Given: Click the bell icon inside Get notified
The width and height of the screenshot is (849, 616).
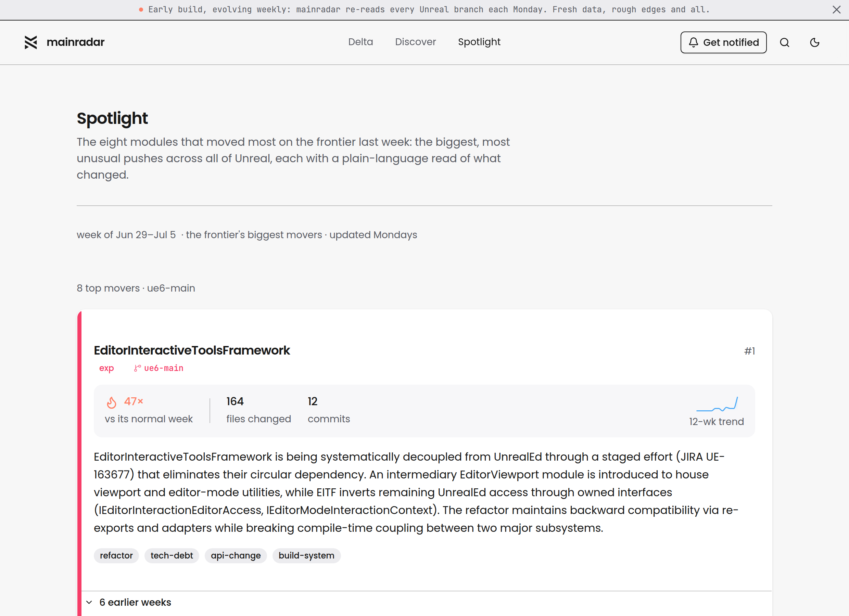Looking at the screenshot, I should click(x=693, y=43).
